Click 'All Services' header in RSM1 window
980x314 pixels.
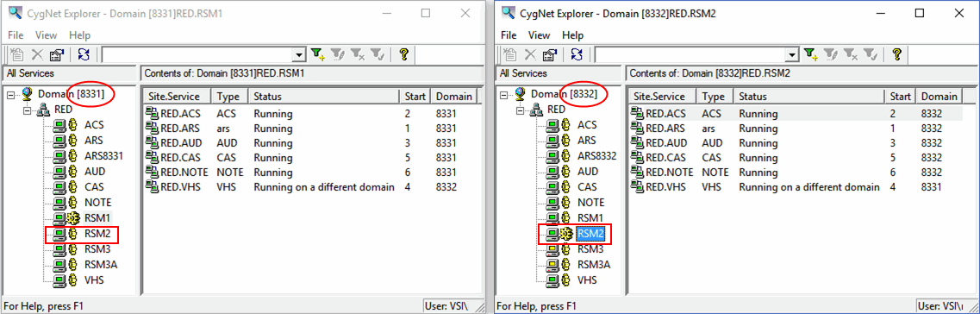coord(31,73)
